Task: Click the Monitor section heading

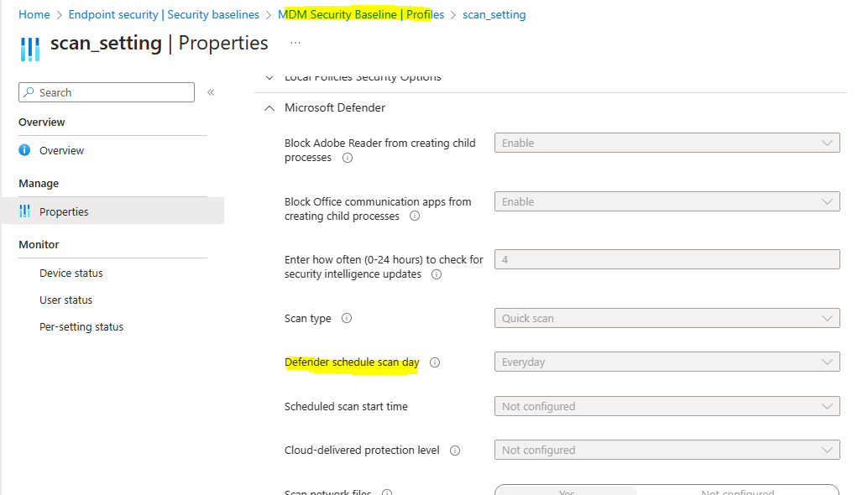Action: [39, 244]
